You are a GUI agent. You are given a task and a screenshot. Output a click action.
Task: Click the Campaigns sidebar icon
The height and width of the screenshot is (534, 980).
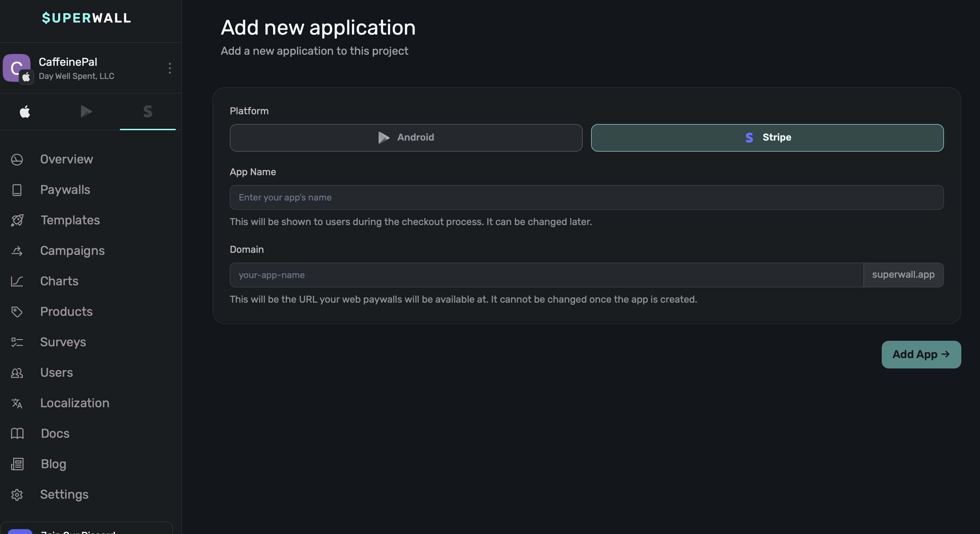coord(17,251)
